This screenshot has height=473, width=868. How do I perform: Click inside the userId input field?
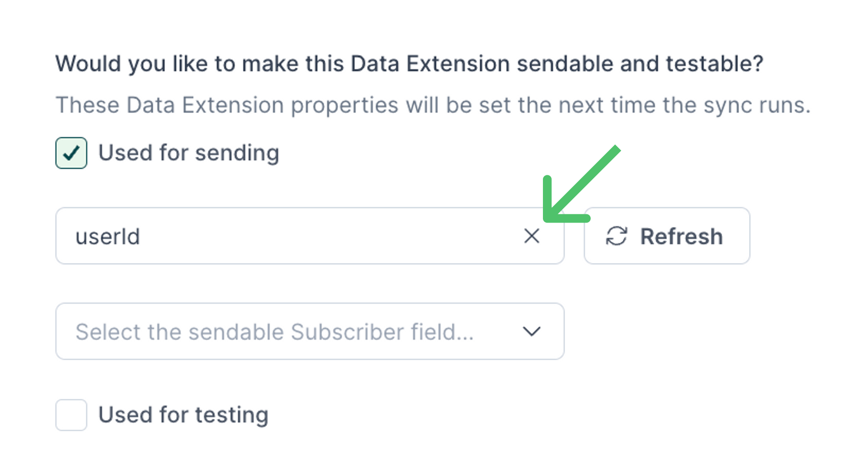coord(260,236)
